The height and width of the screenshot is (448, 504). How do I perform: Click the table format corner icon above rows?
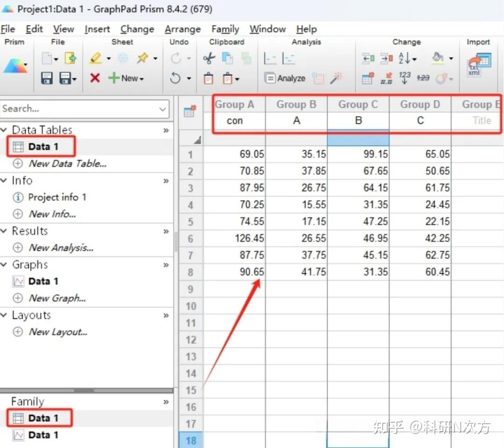pos(189,111)
